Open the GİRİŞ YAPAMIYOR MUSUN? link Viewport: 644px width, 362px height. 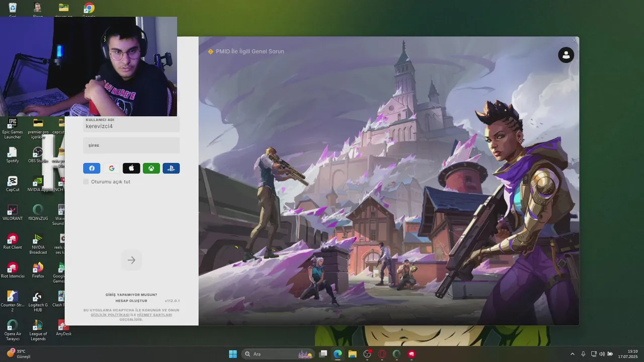click(x=131, y=295)
